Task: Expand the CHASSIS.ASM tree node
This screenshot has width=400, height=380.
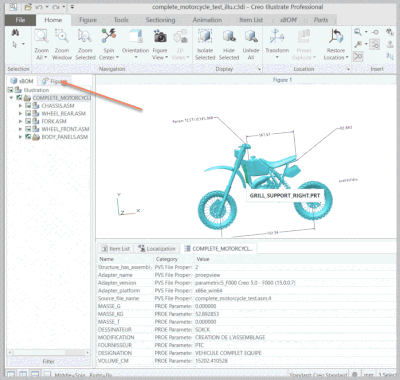Action: (21, 106)
